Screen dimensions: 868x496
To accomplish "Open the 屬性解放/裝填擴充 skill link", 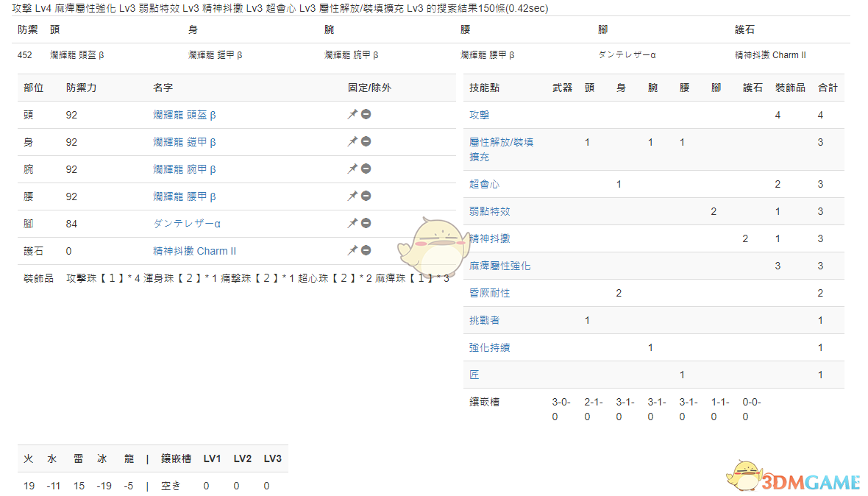I will click(501, 149).
